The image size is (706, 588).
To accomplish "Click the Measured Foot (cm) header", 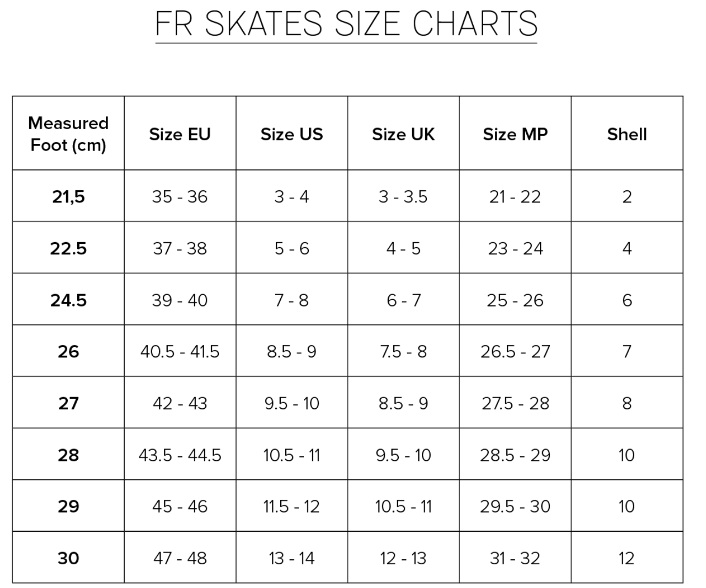I will [68, 134].
